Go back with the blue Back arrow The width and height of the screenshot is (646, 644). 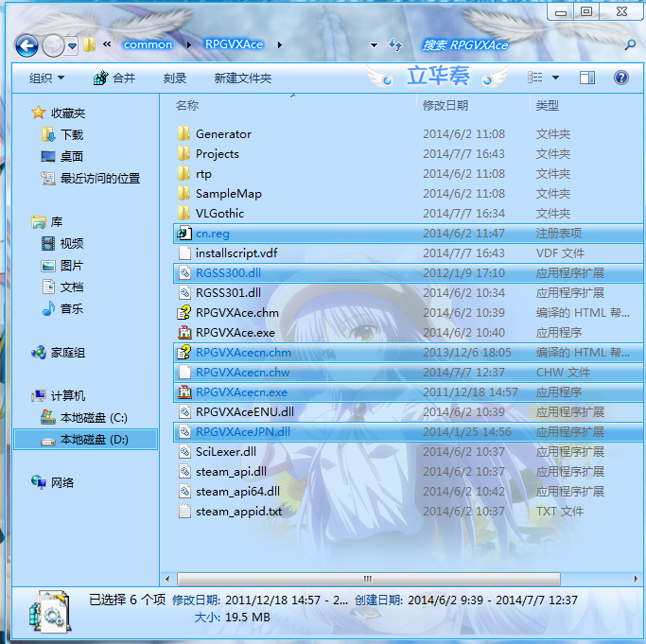tap(27, 45)
